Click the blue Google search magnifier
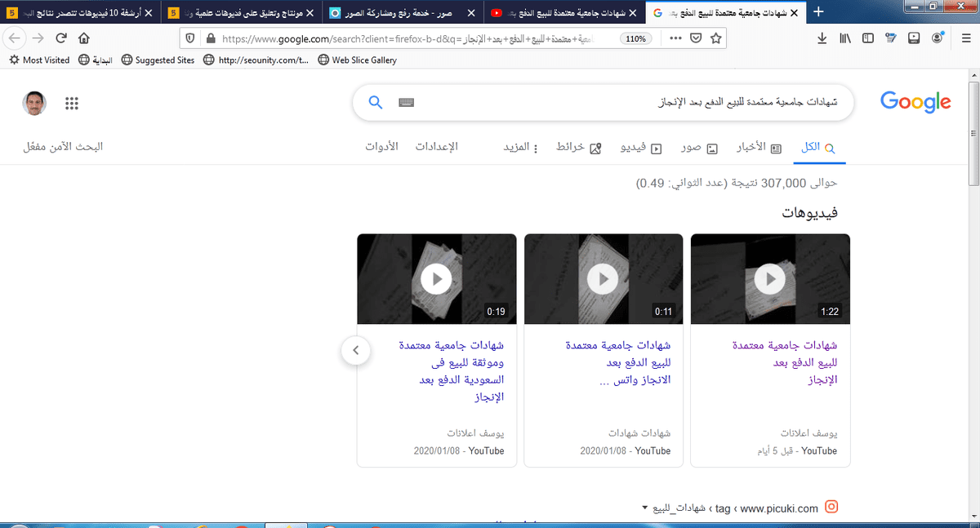This screenshot has width=980, height=528. tap(376, 102)
